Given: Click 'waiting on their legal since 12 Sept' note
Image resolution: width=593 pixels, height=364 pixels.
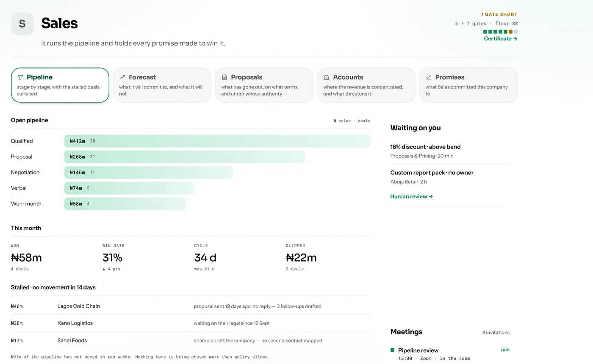Looking at the screenshot, I should [x=232, y=323].
